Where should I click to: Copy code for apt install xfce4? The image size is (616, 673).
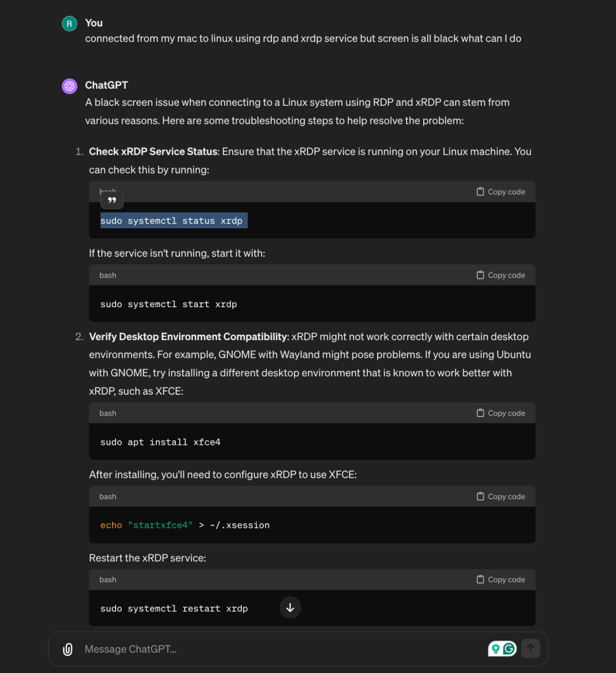[x=501, y=413]
